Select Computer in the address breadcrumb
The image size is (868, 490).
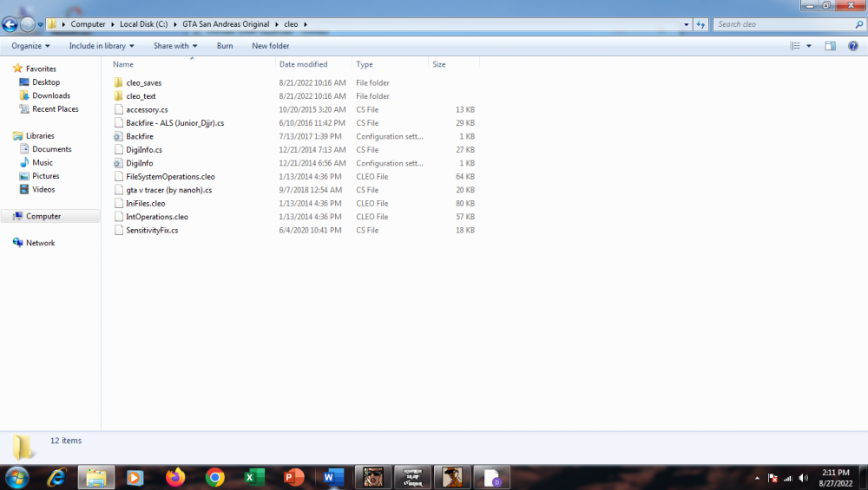point(88,24)
